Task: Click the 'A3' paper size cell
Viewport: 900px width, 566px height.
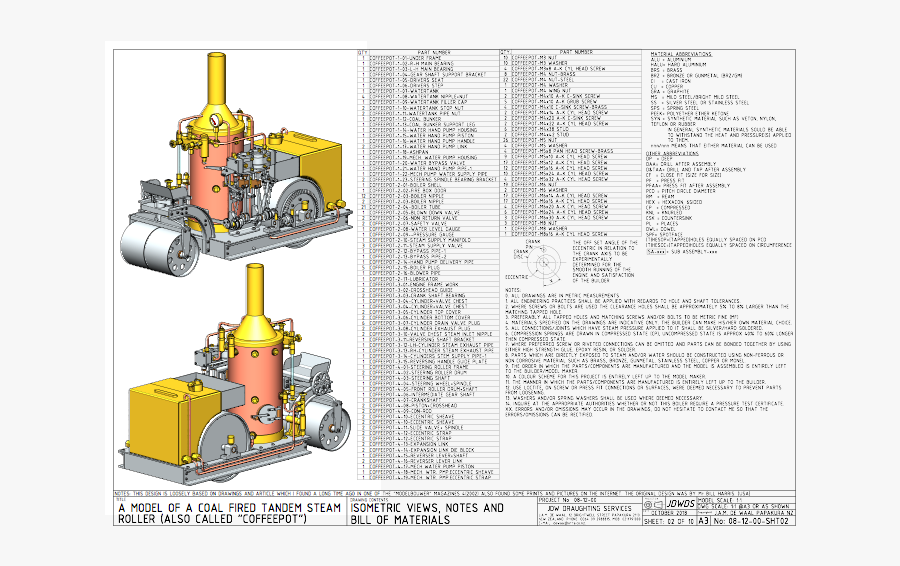Action: tap(704, 521)
